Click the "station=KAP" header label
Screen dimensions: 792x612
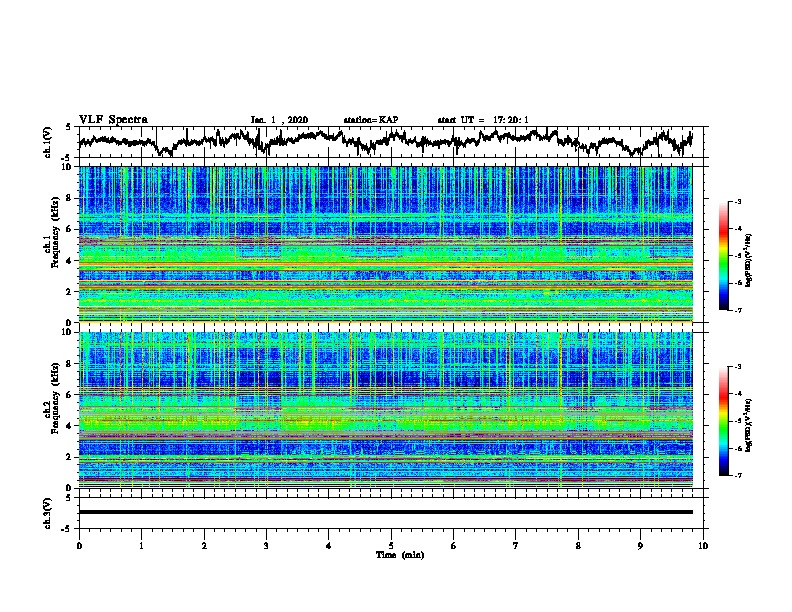coord(371,120)
